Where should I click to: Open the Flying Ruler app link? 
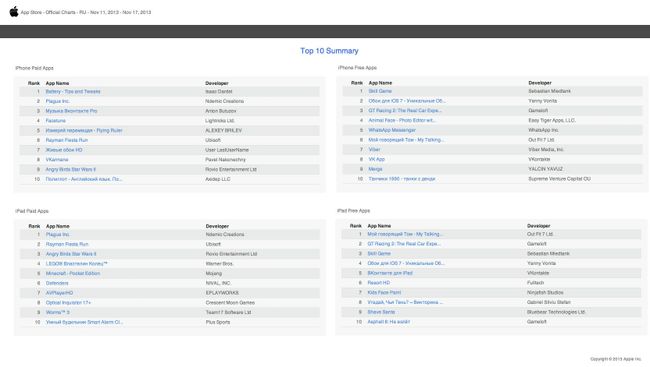pos(84,131)
